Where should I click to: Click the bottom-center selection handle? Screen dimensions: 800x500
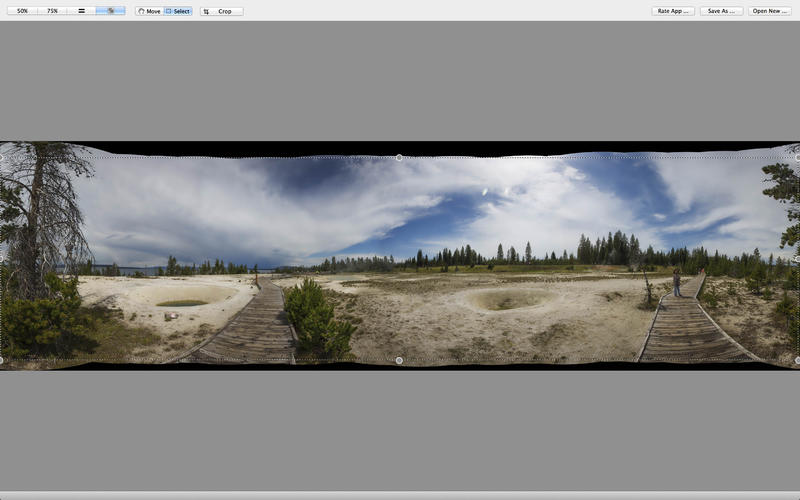point(399,360)
